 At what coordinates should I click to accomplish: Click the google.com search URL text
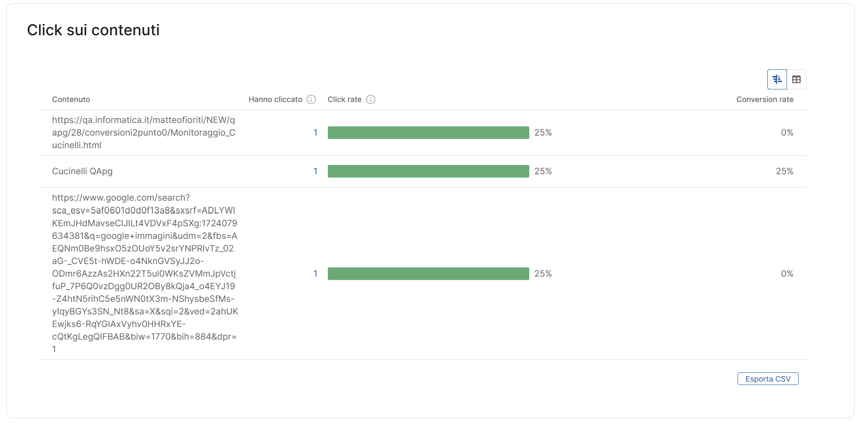point(144,273)
